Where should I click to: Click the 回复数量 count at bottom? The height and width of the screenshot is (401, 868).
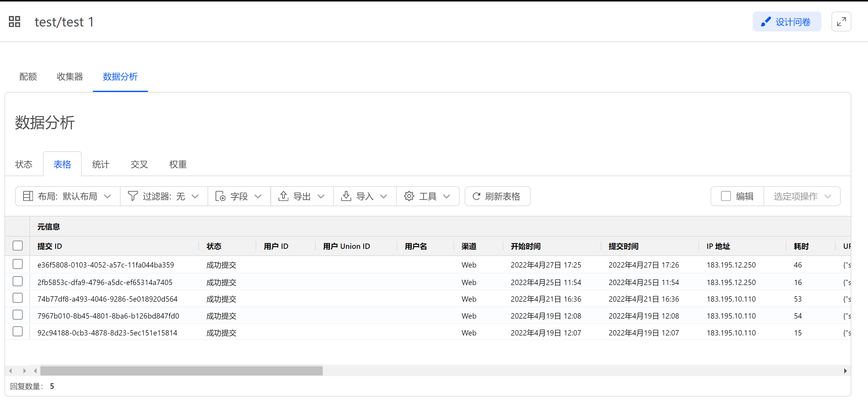click(x=52, y=386)
